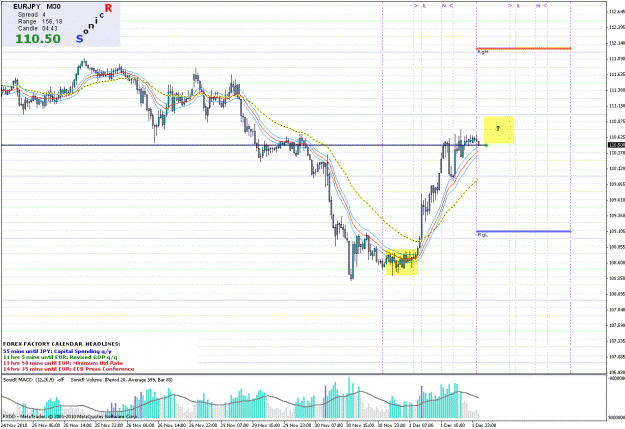Screen dimensions: 625x429
Task: Click the '30 Nov 15:00' time axis label
Action: [361, 425]
